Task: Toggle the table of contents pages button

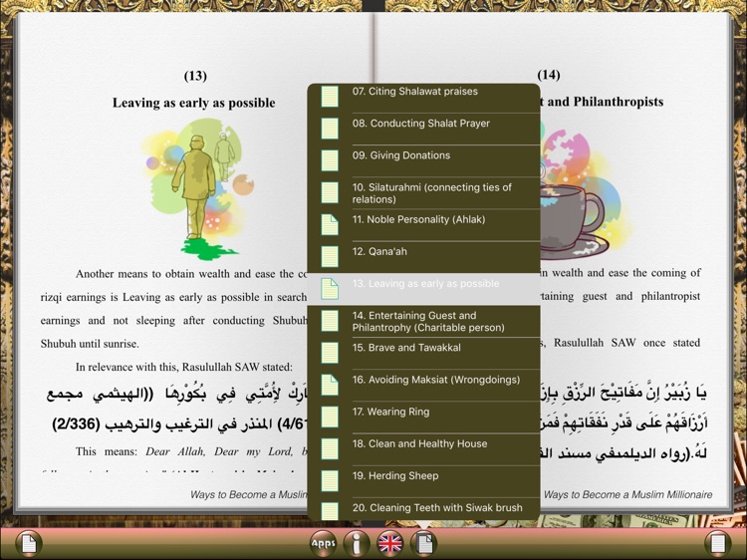Action: click(x=423, y=543)
